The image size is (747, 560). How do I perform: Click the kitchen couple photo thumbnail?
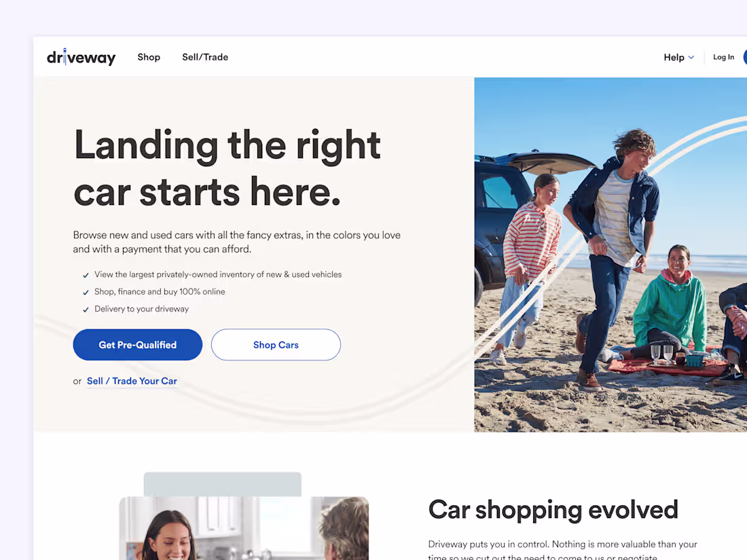click(x=244, y=528)
